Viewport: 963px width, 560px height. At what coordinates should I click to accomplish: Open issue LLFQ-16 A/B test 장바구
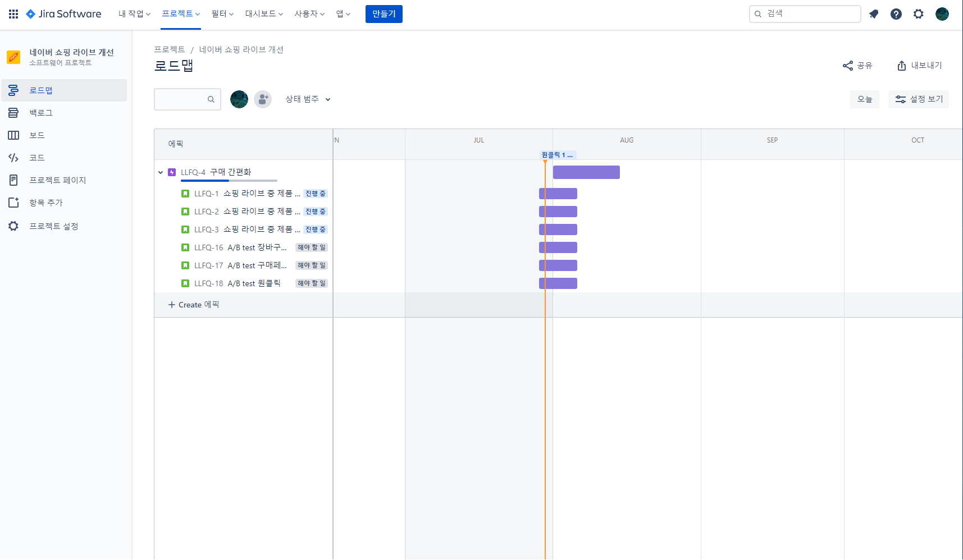240,247
